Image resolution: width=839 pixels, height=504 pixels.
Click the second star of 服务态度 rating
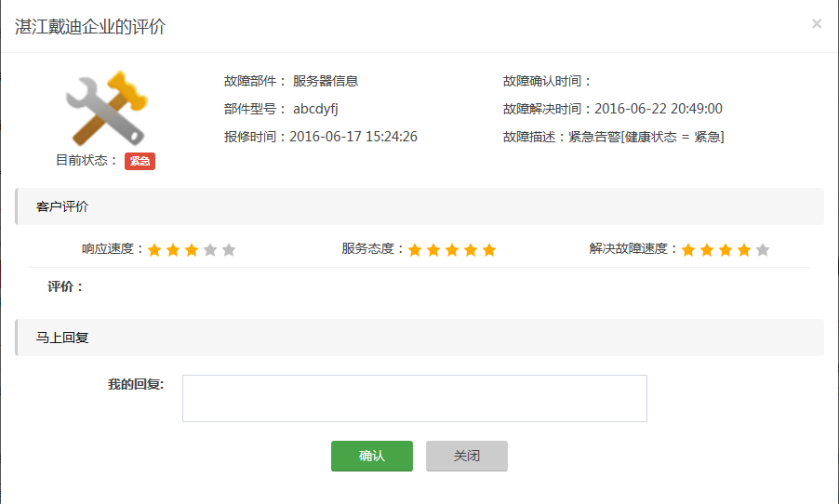point(433,250)
